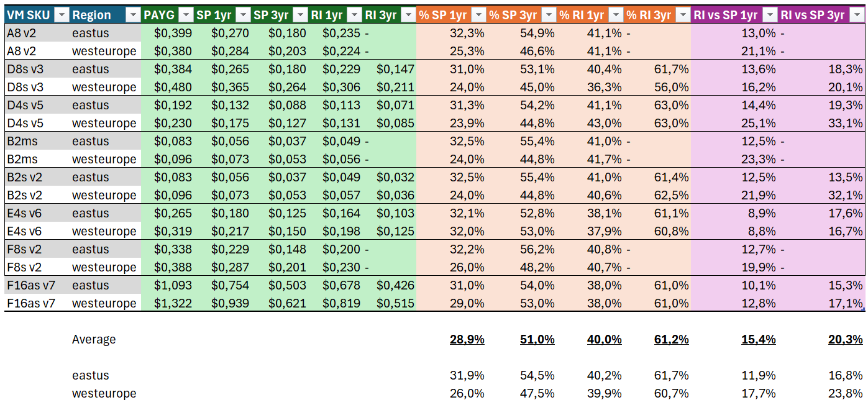Image resolution: width=868 pixels, height=405 pixels.
Task: Expand the PAYG column filter arrow
Action: pos(185,16)
